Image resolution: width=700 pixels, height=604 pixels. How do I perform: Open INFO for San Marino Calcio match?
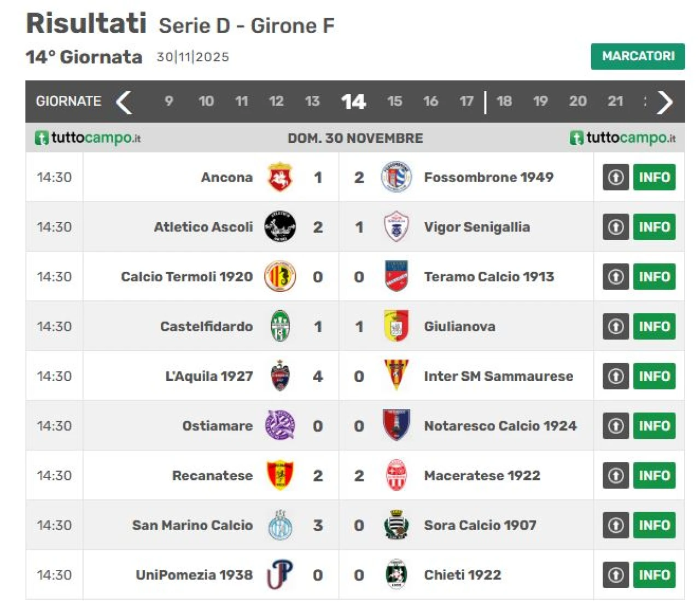click(x=654, y=525)
